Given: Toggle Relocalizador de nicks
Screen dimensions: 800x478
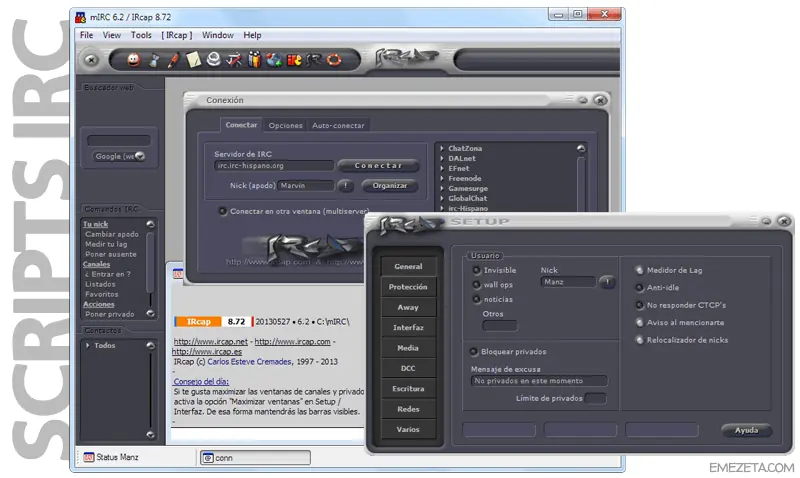Looking at the screenshot, I should [x=639, y=340].
